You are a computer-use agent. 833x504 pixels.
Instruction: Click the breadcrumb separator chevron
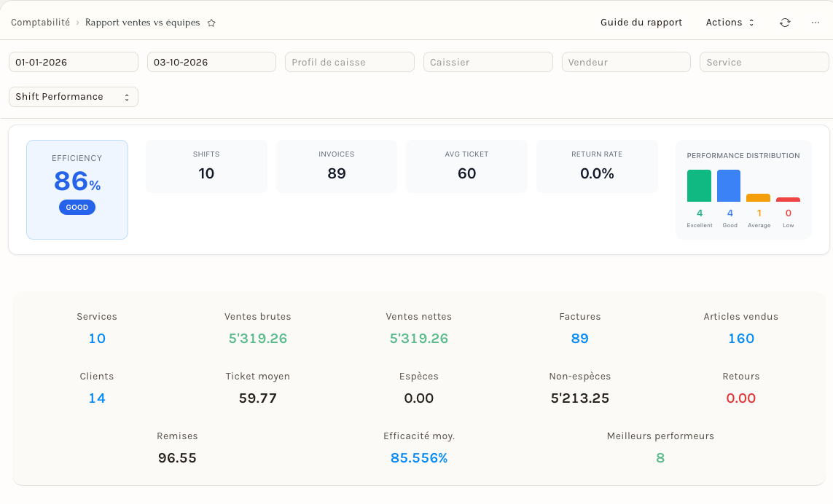pyautogui.click(x=77, y=23)
